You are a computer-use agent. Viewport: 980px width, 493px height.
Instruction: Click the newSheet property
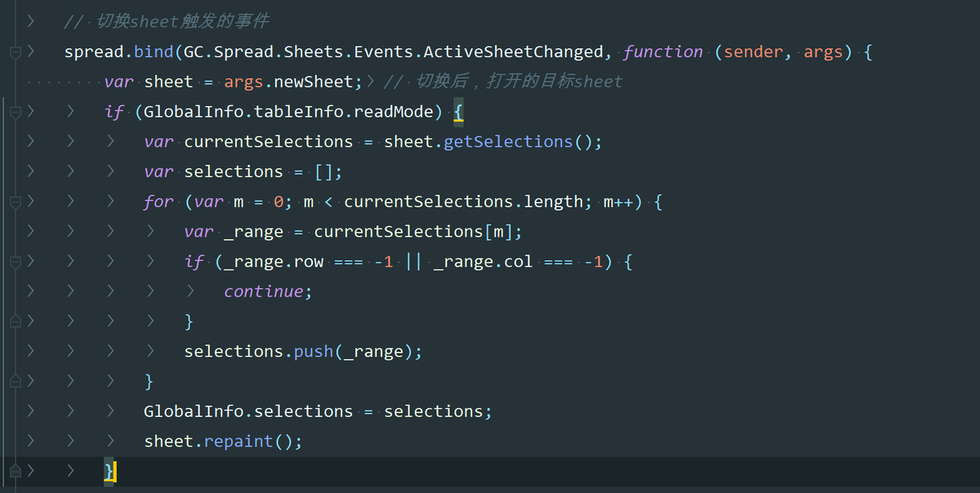(314, 82)
